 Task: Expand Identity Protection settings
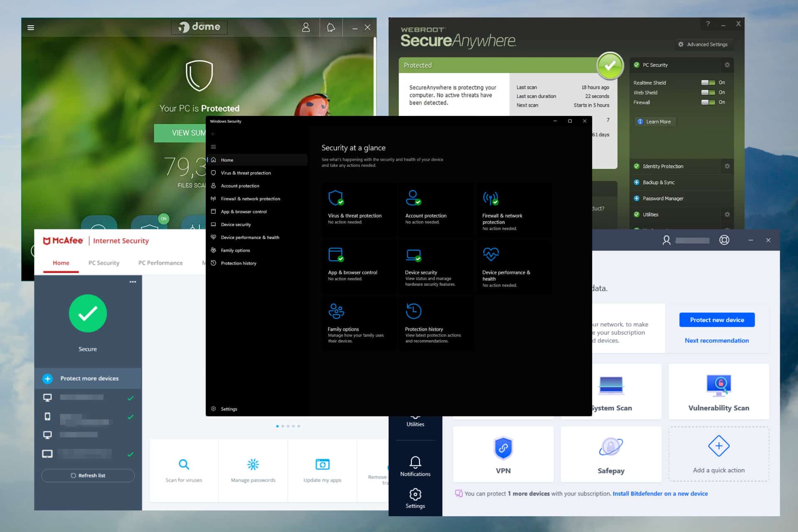pos(727,166)
